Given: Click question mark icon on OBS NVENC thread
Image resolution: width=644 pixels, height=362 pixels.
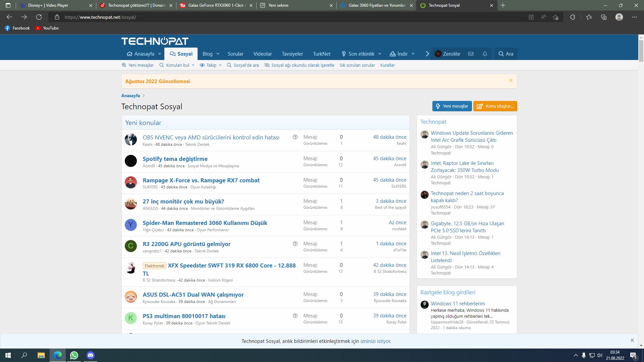Looking at the screenshot, I should pos(295,137).
